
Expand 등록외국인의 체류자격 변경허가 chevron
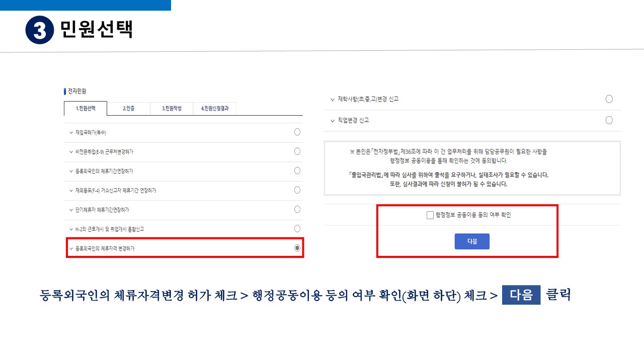(x=71, y=248)
